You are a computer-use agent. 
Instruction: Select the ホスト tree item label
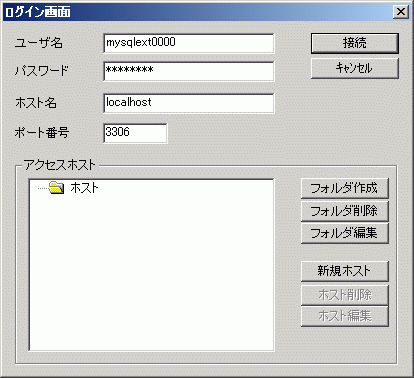84,188
